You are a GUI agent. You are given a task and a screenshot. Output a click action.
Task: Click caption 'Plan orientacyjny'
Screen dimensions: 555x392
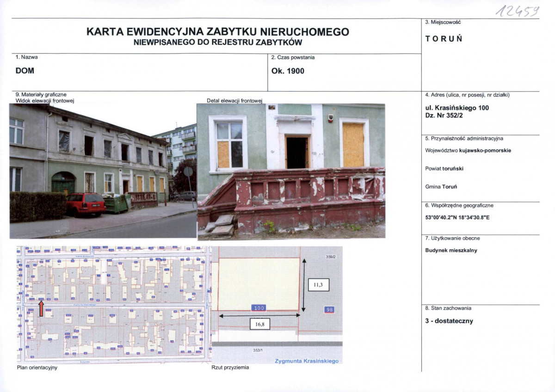click(x=37, y=368)
